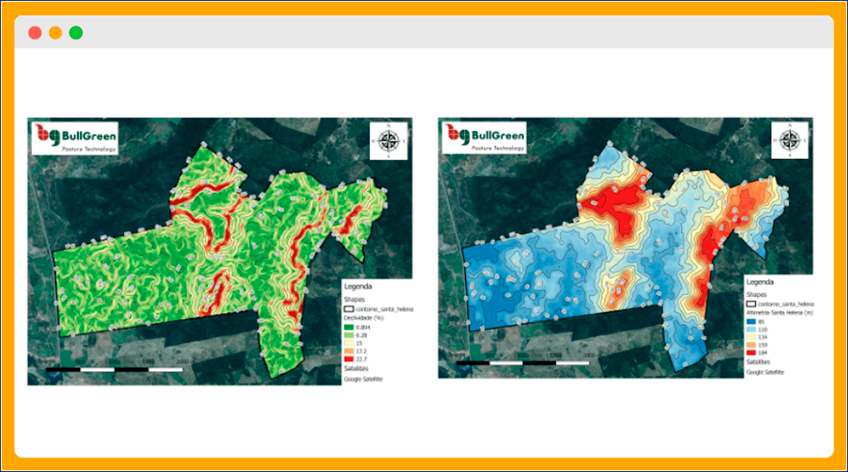Select the pale yellow 134 altimetry swatch
This screenshot has height=472, width=848.
tap(752, 337)
